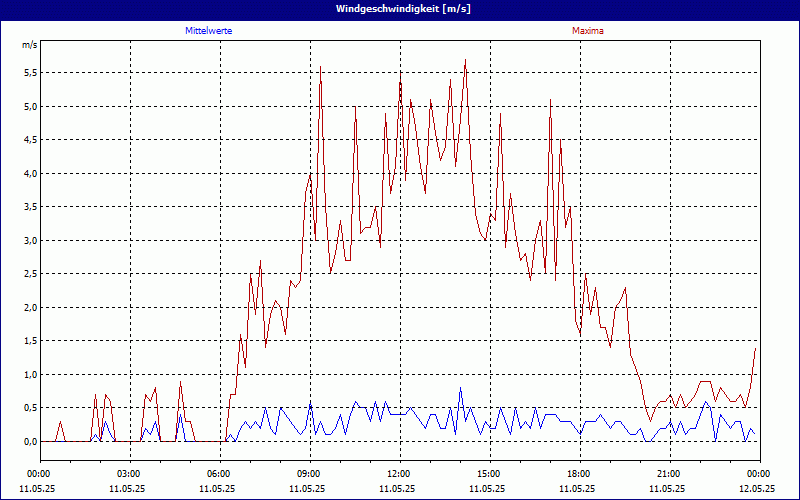The width and height of the screenshot is (800, 500).
Task: Select the 18:00 time axis label
Action: 578,473
